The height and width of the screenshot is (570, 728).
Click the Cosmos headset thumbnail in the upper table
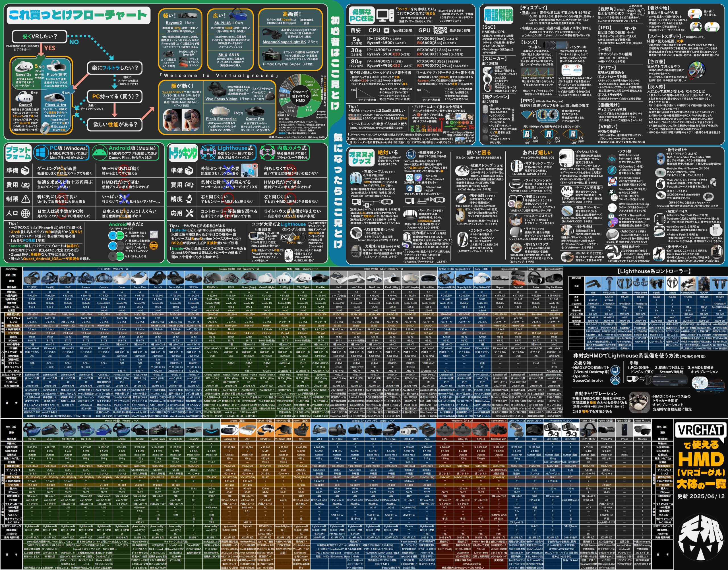point(104,279)
